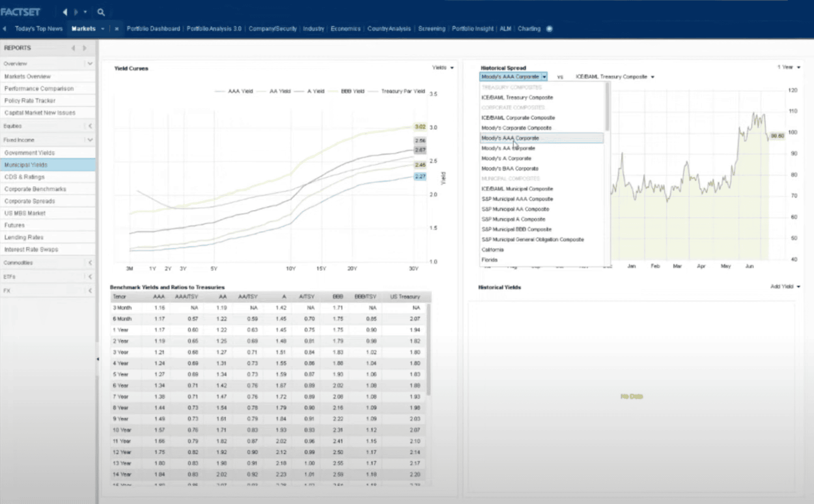
Task: Expand the Commodities section
Action: [x=90, y=263]
